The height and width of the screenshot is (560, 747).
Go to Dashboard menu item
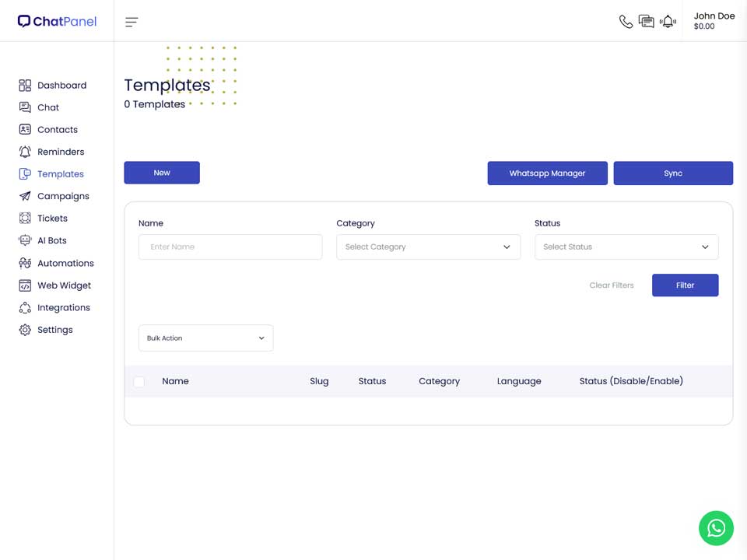[x=62, y=86]
